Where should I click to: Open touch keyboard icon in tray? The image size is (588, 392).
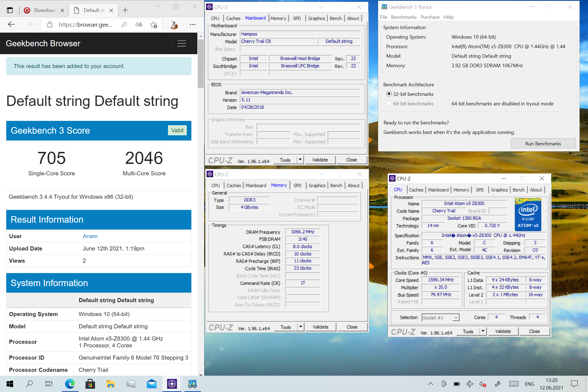click(513, 384)
